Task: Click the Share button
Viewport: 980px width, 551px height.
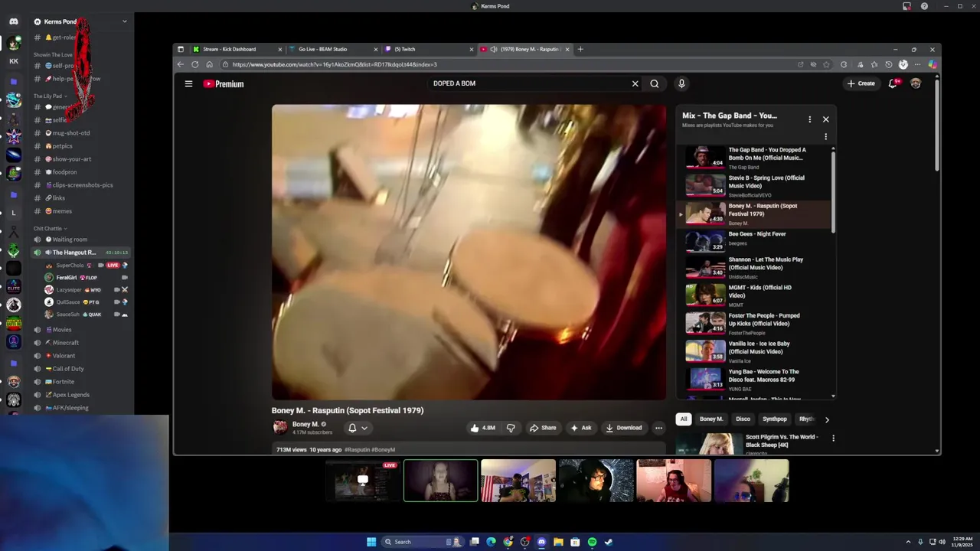Action: click(x=543, y=428)
